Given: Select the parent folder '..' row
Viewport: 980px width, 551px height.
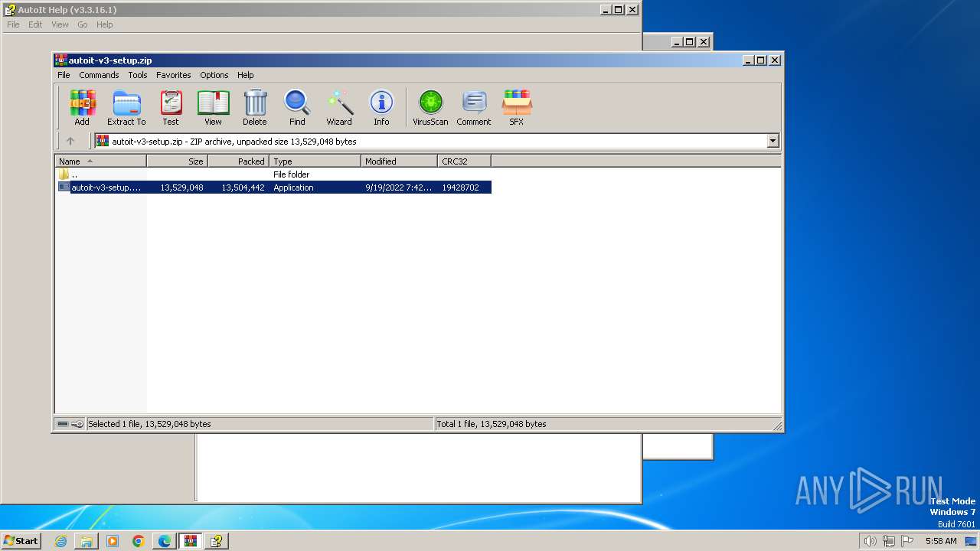Looking at the screenshot, I should pyautogui.click(x=274, y=174).
